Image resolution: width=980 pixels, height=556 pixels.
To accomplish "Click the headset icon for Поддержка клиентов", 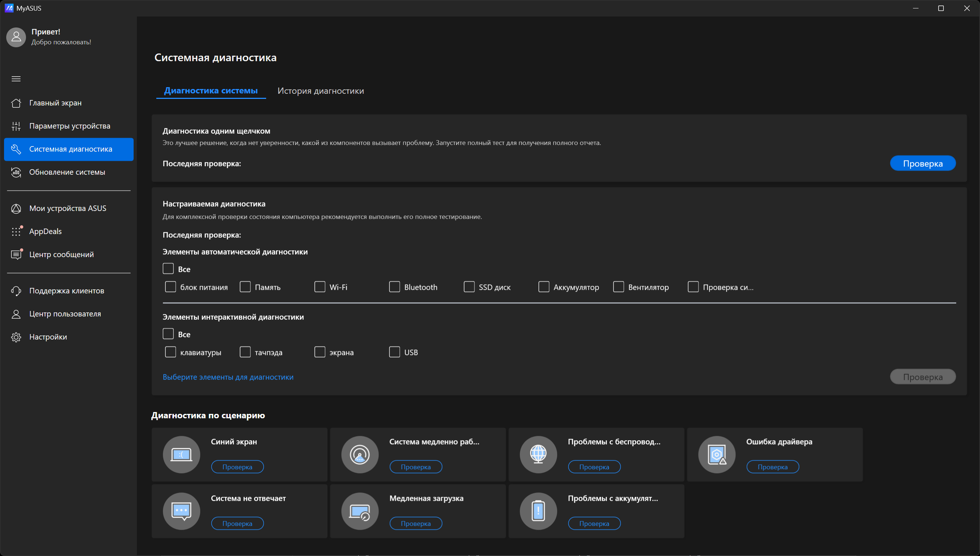I will coord(16,291).
